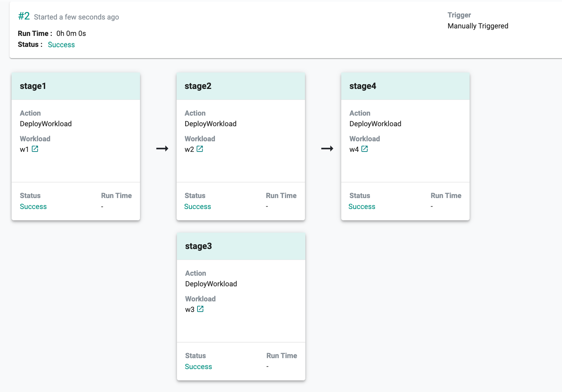Click stage2 Success status

point(197,207)
